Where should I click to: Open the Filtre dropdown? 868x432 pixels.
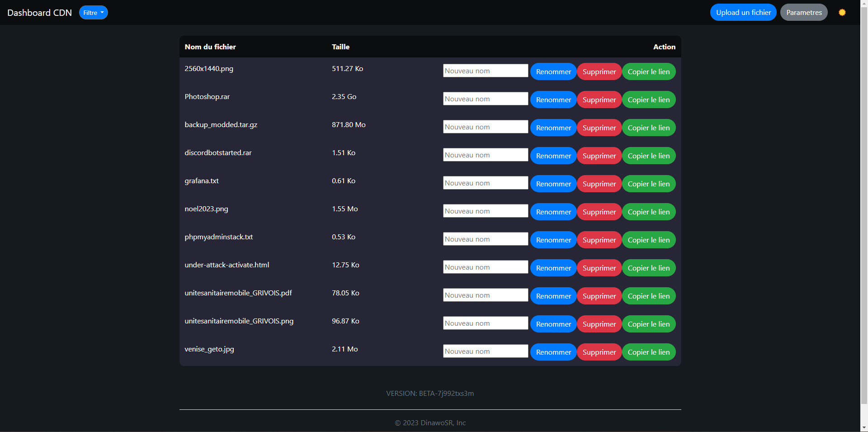(93, 13)
